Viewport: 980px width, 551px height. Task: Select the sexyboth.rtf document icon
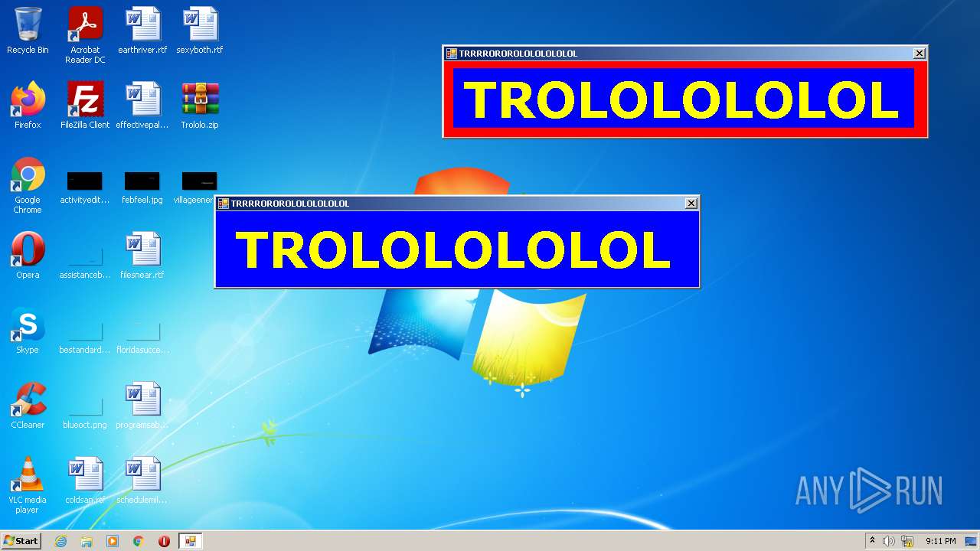click(200, 31)
